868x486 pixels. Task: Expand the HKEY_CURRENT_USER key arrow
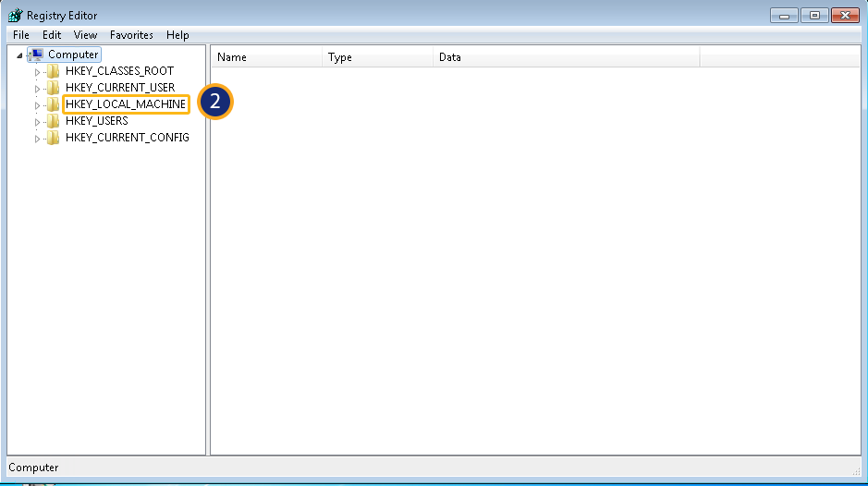38,89
